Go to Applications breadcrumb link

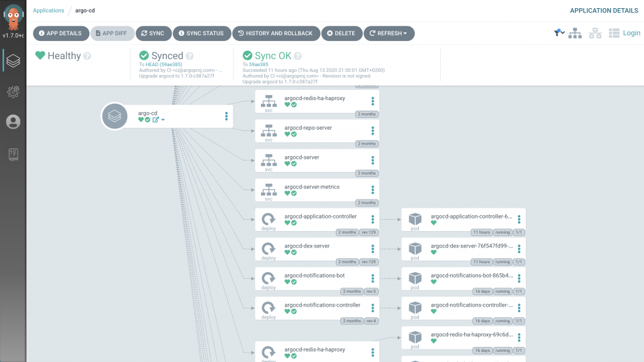point(48,10)
